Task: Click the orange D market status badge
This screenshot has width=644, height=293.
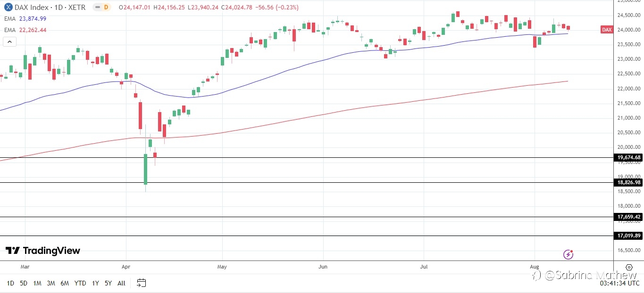Action: coord(106,7)
